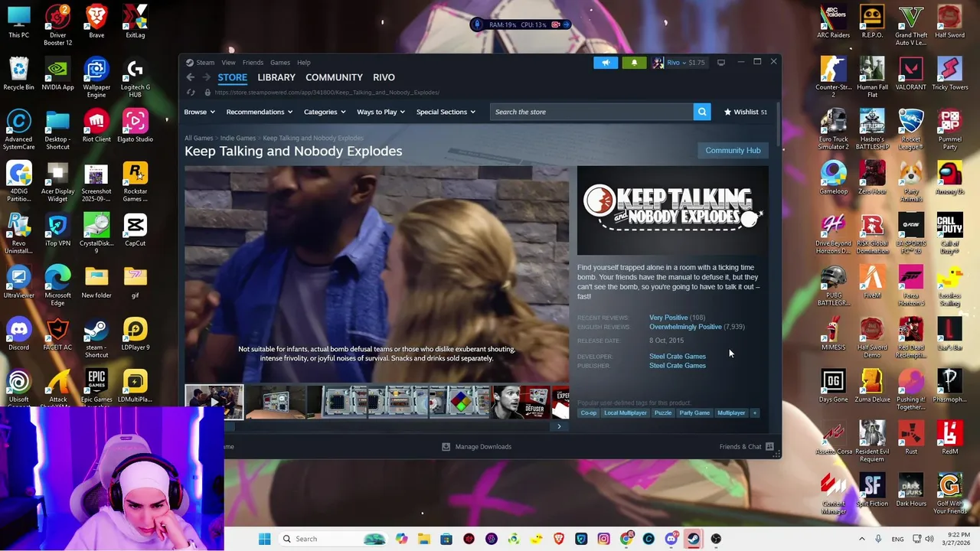
Task: Open the Recycle Bin desktop icon
Action: tap(19, 73)
